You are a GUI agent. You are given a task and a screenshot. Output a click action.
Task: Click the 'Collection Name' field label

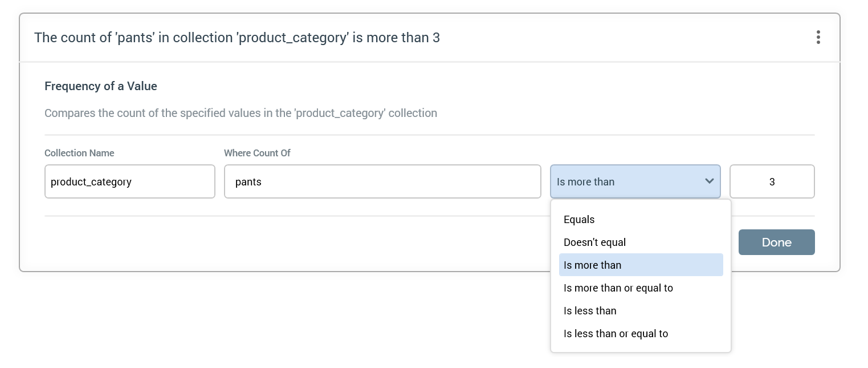79,153
